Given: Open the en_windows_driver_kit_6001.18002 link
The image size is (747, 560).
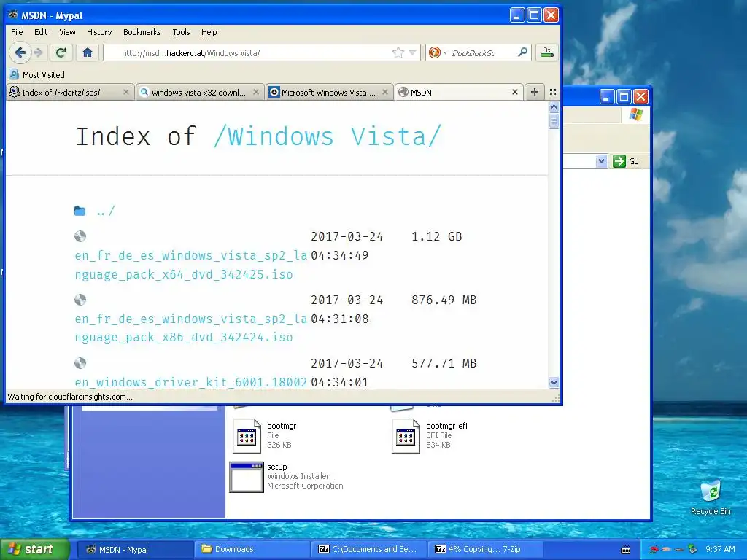Looking at the screenshot, I should 190,382.
